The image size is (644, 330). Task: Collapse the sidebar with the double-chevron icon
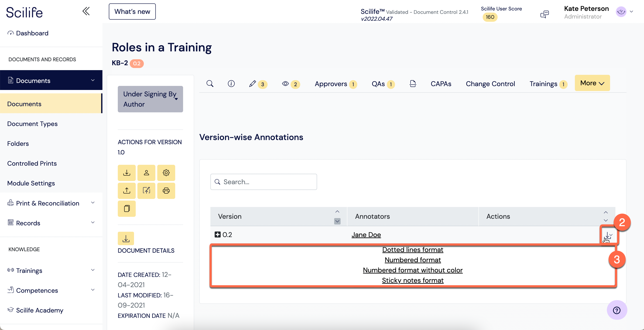86,12
